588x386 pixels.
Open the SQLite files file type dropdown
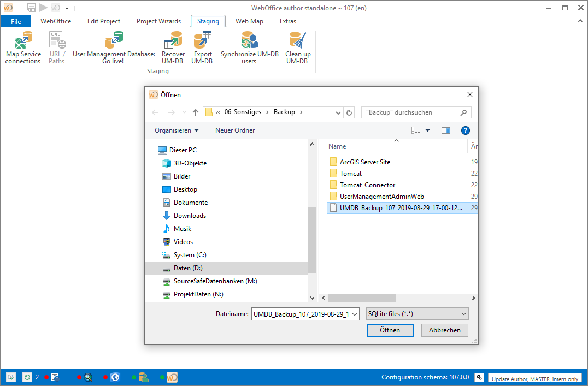pos(417,313)
